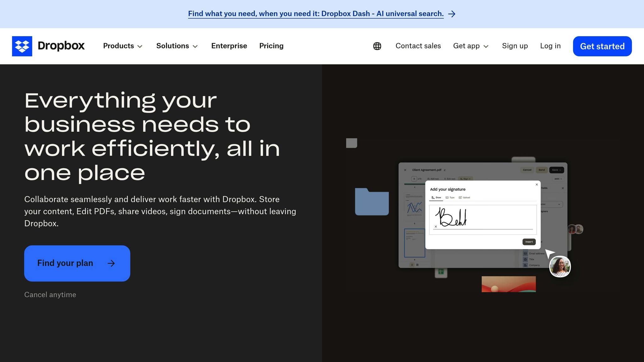The width and height of the screenshot is (644, 362).
Task: Open the Dropbox Dash universal search banner link
Action: [x=316, y=14]
